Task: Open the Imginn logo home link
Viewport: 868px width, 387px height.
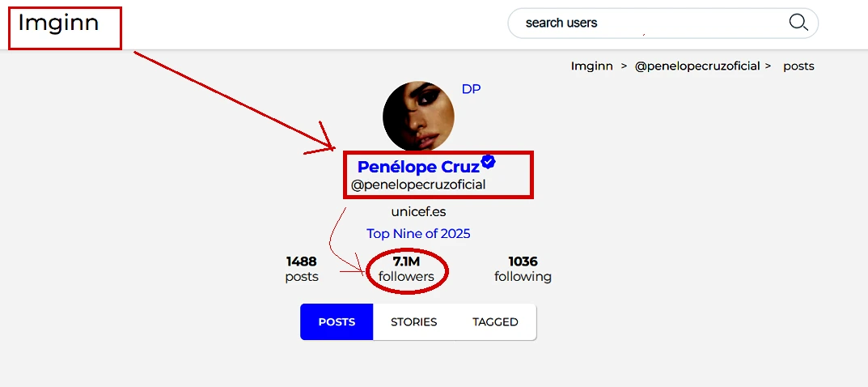Action: point(58,23)
